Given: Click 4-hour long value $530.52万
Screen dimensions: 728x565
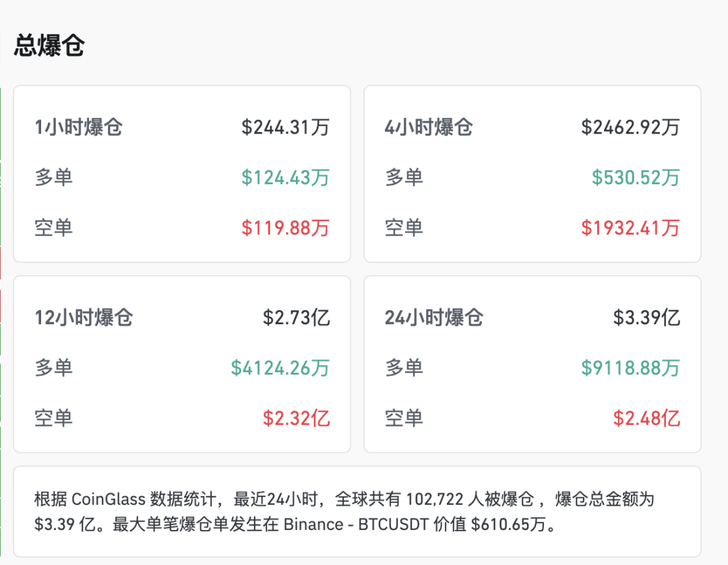Looking at the screenshot, I should (x=636, y=177).
